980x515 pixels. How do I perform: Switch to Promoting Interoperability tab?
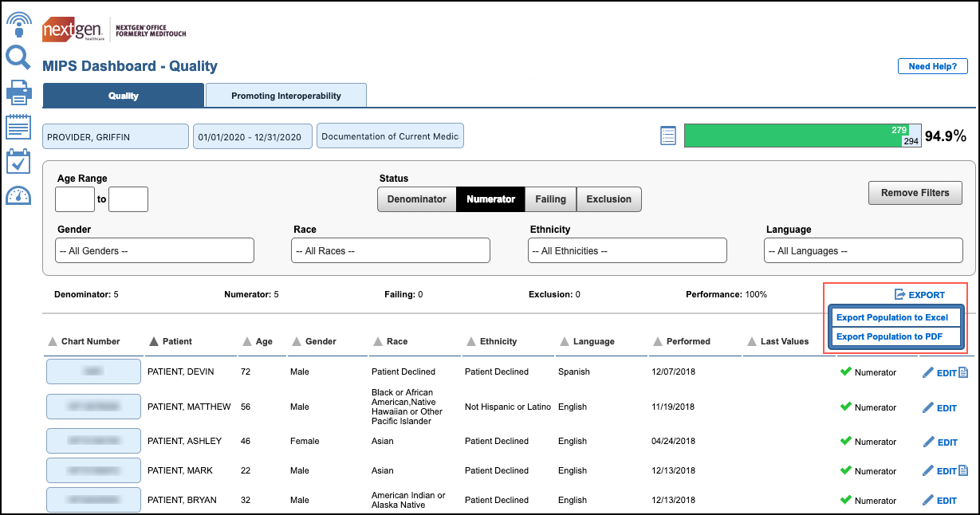pos(285,96)
